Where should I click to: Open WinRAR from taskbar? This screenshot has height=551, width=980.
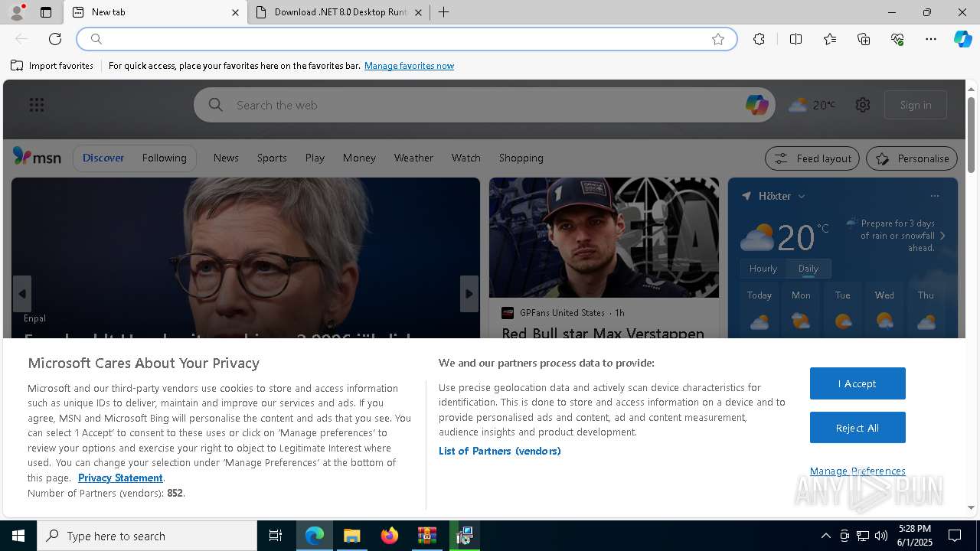pyautogui.click(x=427, y=536)
